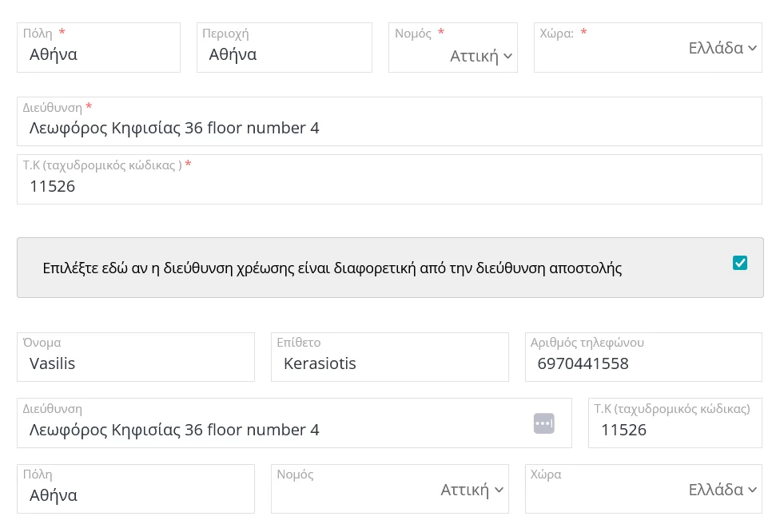
Task: Open the billing Νομός dropdown
Action: pyautogui.click(x=390, y=490)
